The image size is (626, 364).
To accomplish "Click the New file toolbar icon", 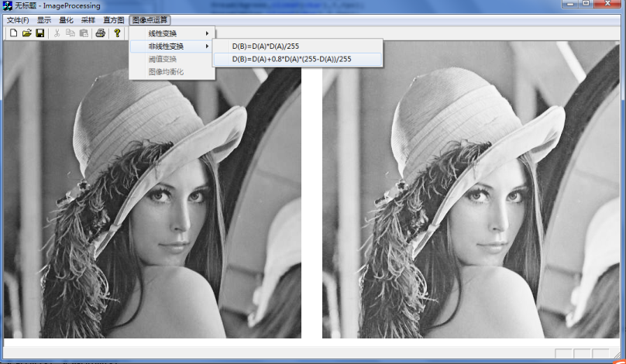I will click(13, 33).
